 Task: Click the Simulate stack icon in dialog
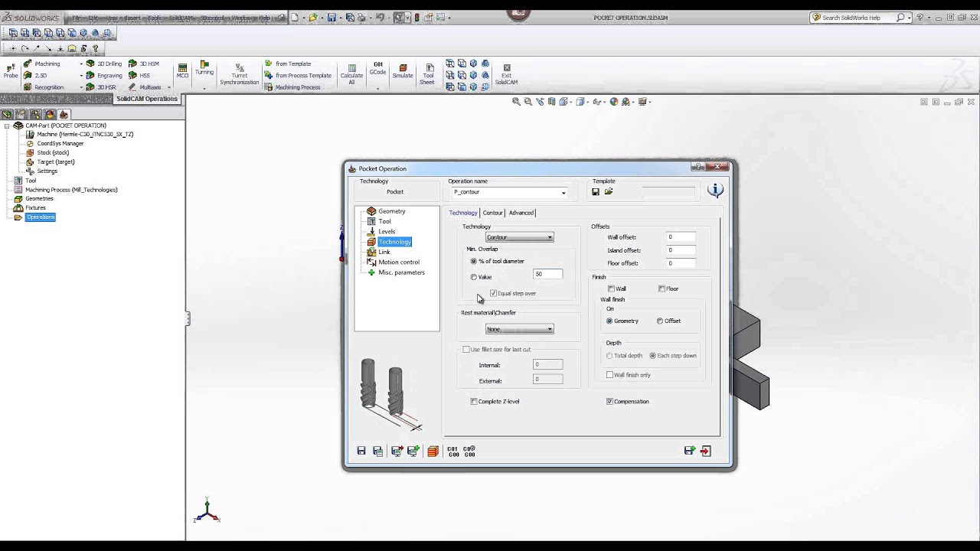tap(433, 452)
